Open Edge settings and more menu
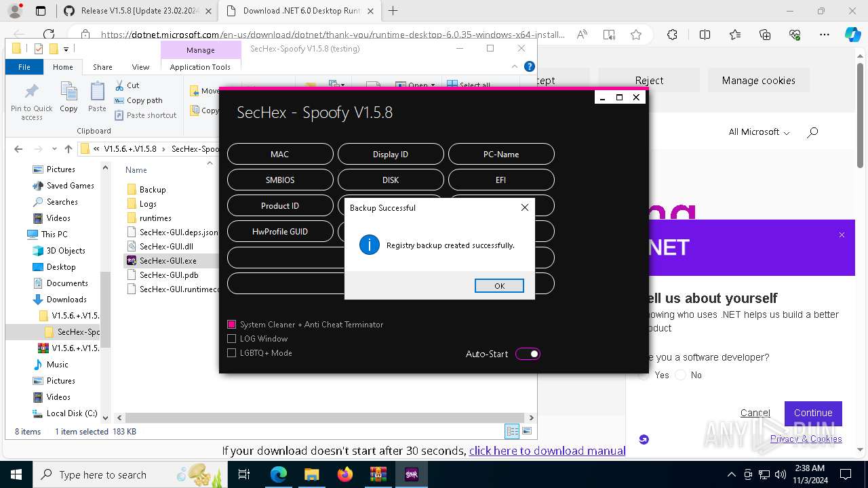The width and height of the screenshot is (868, 488). 824,35
